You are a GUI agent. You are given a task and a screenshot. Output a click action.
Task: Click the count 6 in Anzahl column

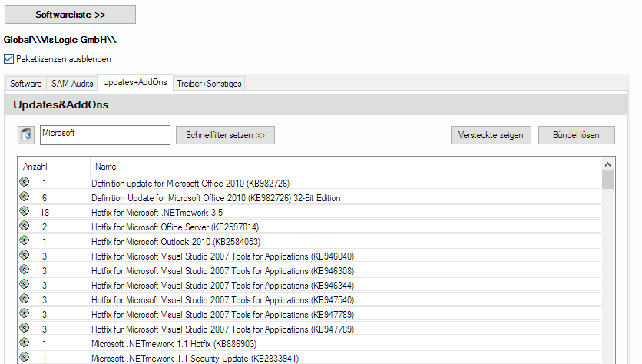(45, 198)
